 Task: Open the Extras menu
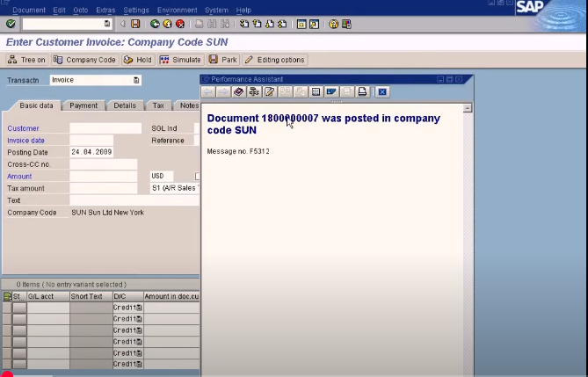(x=105, y=11)
